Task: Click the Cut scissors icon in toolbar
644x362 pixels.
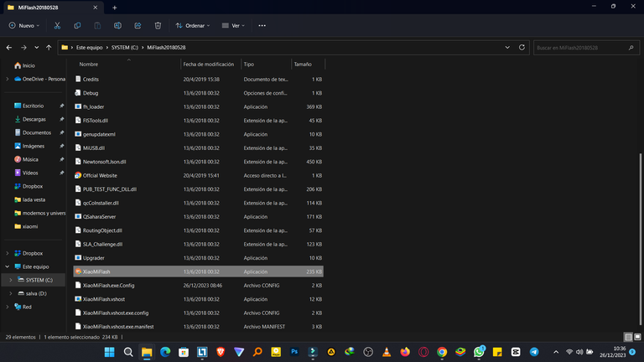Action: [57, 25]
